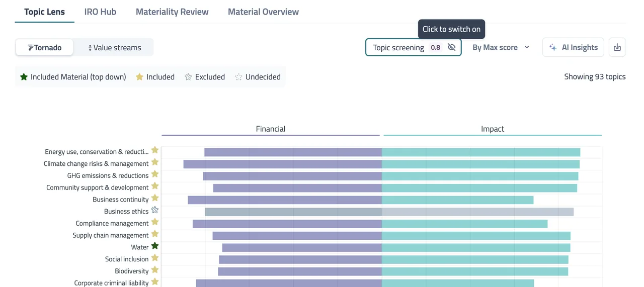Click the purple Financial bar for Climate change
Screen dimensions: 644x287
(283, 164)
